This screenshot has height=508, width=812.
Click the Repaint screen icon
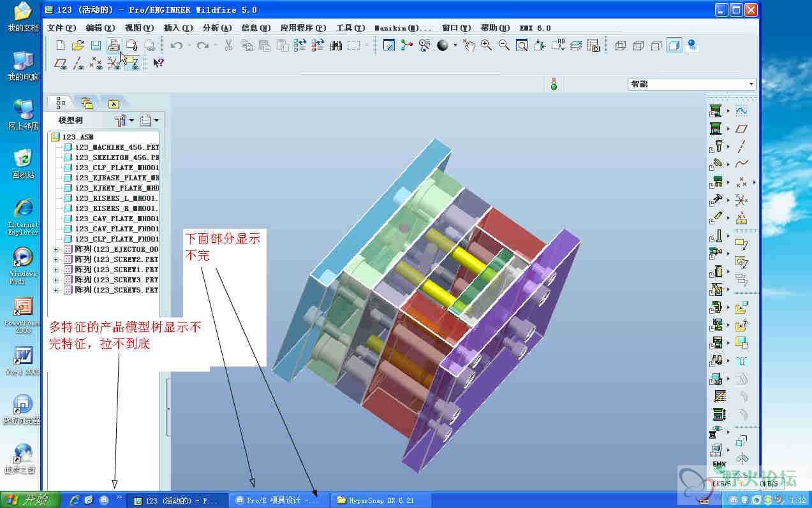(388, 45)
